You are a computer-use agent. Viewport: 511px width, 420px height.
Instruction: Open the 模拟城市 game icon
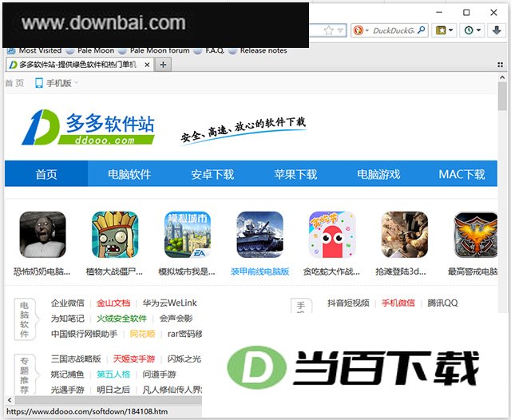pyautogui.click(x=188, y=235)
